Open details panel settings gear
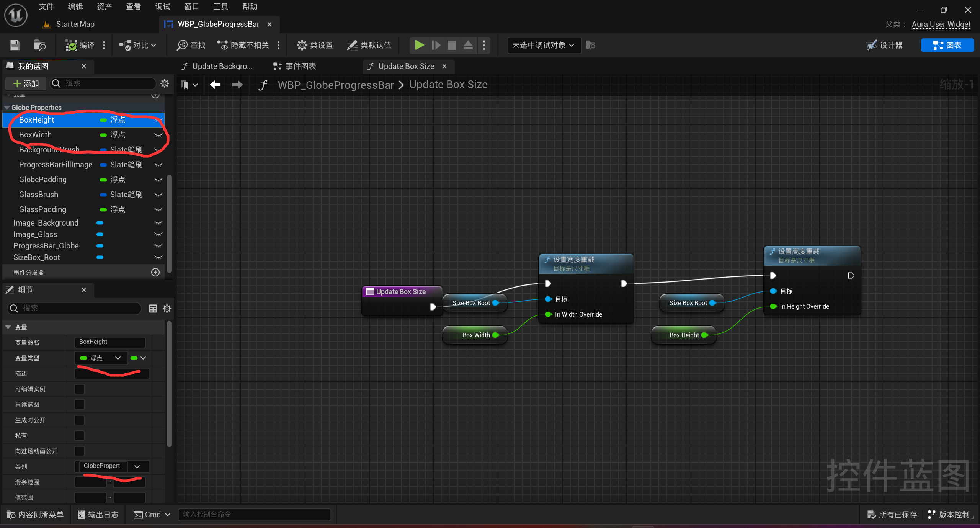 coord(167,309)
